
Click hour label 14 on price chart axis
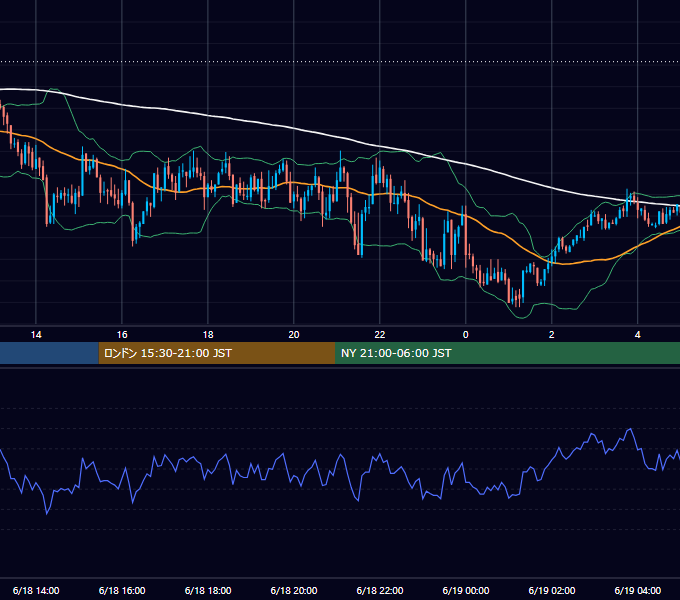coord(36,335)
